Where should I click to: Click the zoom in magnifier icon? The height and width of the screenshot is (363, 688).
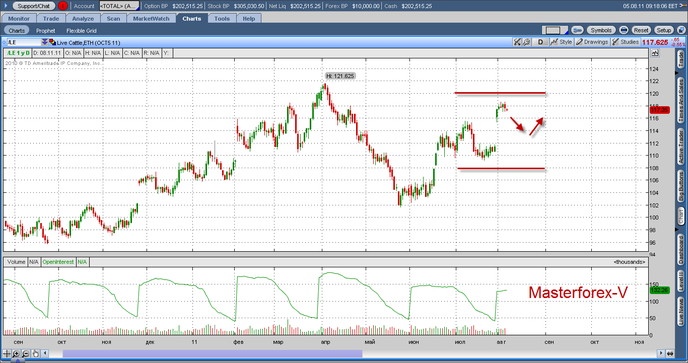(16, 353)
